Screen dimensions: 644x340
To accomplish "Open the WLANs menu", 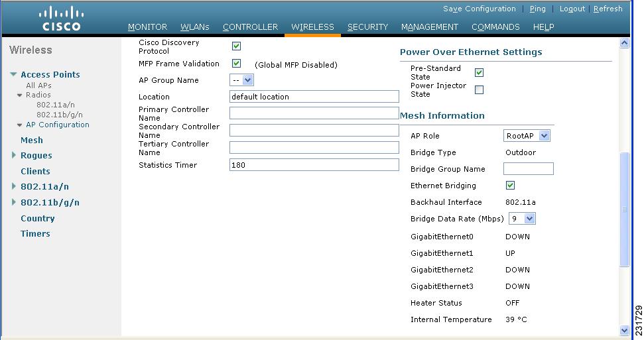I will (195, 27).
